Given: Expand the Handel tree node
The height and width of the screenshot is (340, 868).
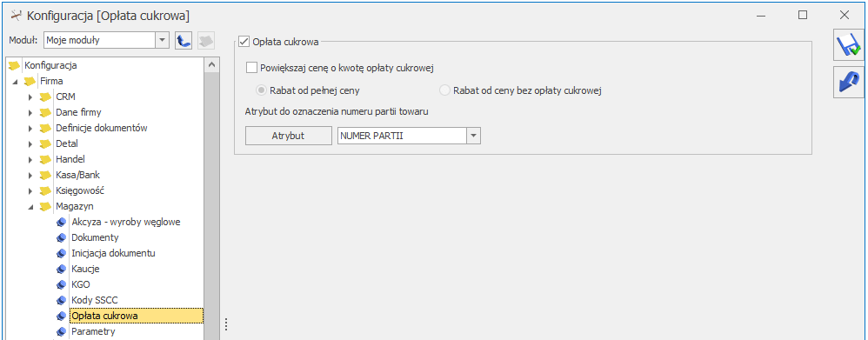Looking at the screenshot, I should [31, 159].
